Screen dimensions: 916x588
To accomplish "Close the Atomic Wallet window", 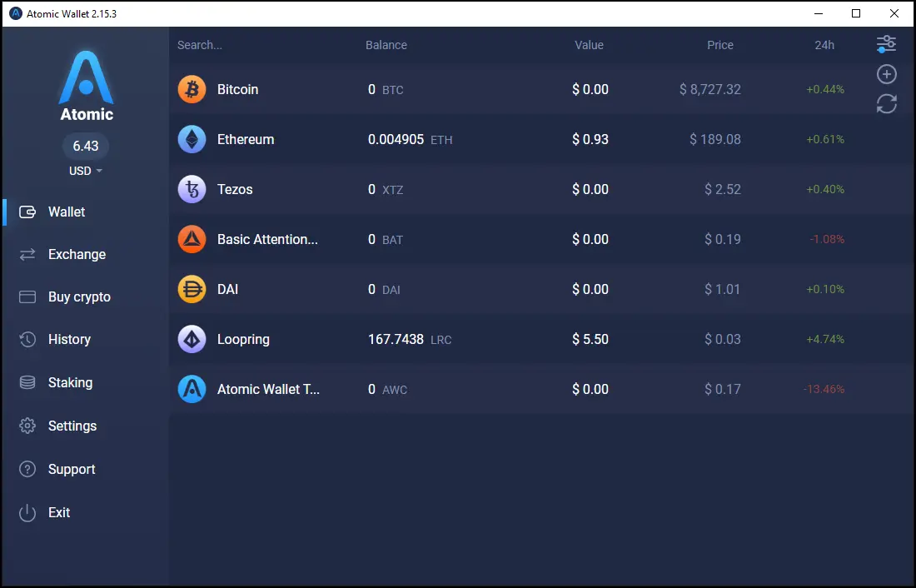I will click(894, 13).
